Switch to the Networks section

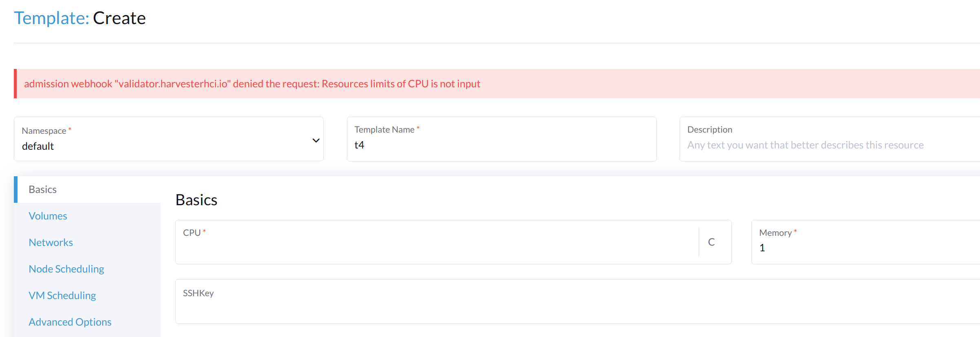51,242
